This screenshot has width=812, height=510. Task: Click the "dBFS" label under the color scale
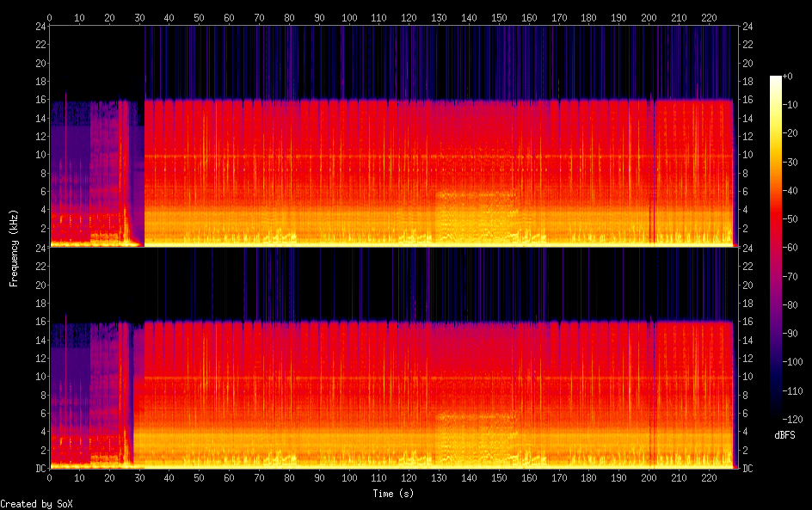(x=784, y=436)
